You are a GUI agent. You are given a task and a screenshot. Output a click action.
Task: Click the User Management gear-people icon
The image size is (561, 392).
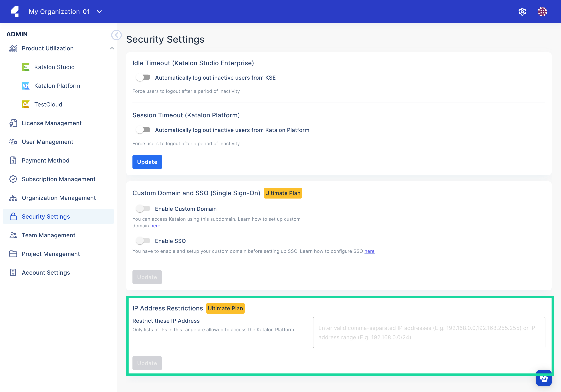[x=13, y=142]
